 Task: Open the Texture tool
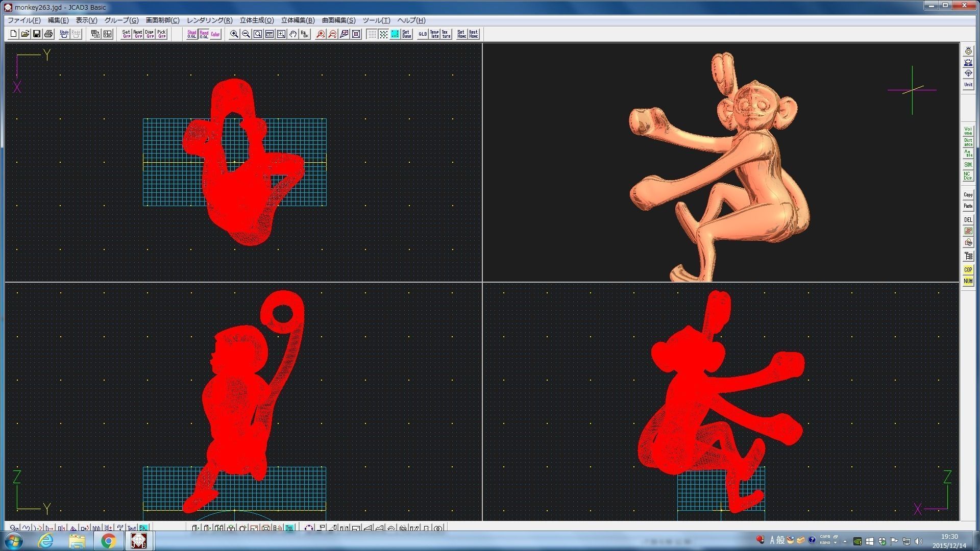446,34
